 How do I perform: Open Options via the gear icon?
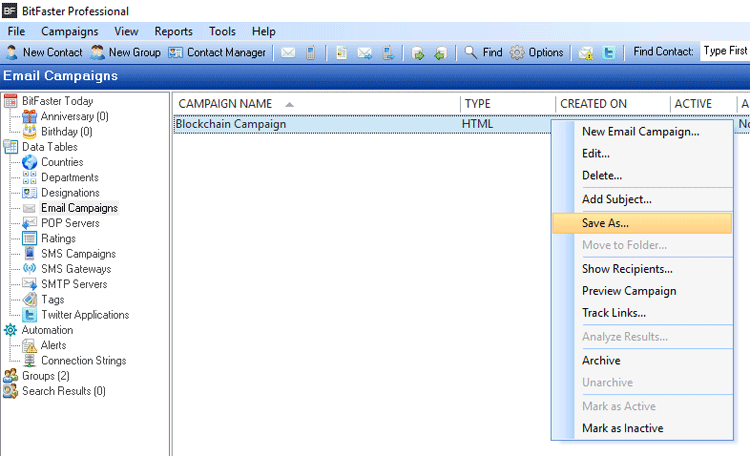[537, 52]
